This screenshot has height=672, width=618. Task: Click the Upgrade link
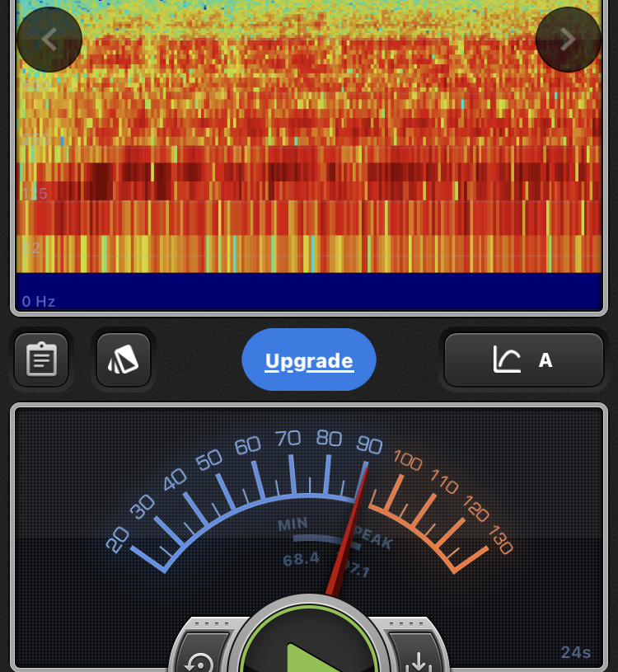coord(309,360)
